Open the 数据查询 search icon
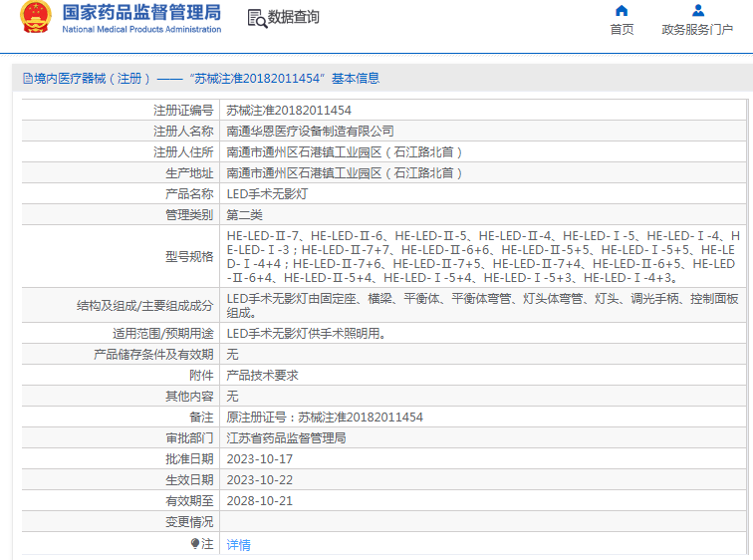Viewport: 753px width, 560px height. point(257,18)
